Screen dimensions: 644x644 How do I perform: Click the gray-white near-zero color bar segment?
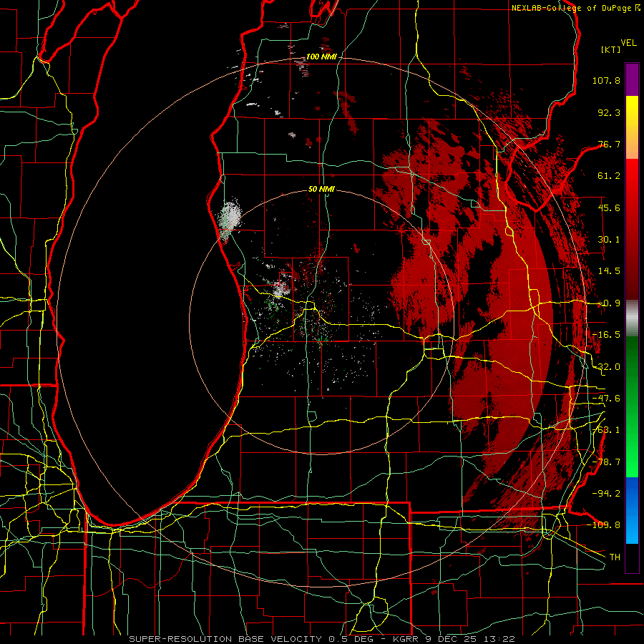632,318
